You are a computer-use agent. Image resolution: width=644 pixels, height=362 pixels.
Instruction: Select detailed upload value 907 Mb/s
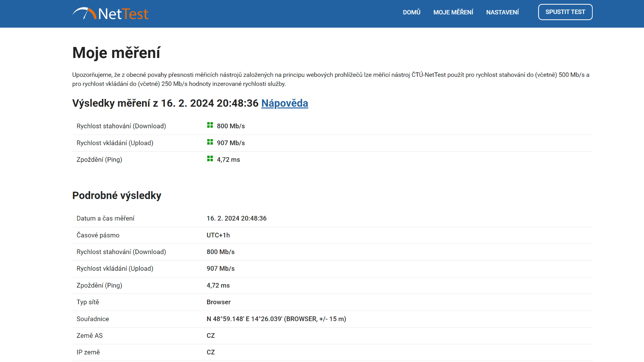click(220, 268)
